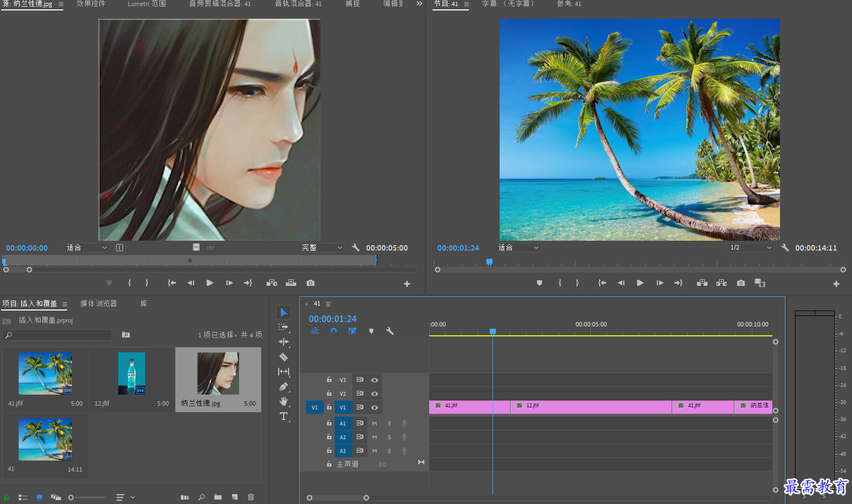Switch to 效果控件 tab
This screenshot has width=852, height=504.
(x=91, y=4)
